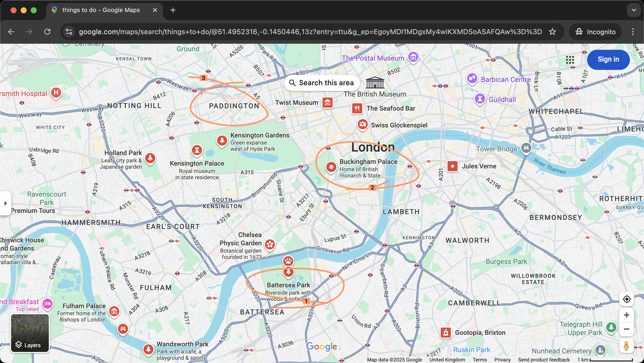The image size is (644, 363).
Task: Click the Tower Bridge marker icon
Action: 526,148
